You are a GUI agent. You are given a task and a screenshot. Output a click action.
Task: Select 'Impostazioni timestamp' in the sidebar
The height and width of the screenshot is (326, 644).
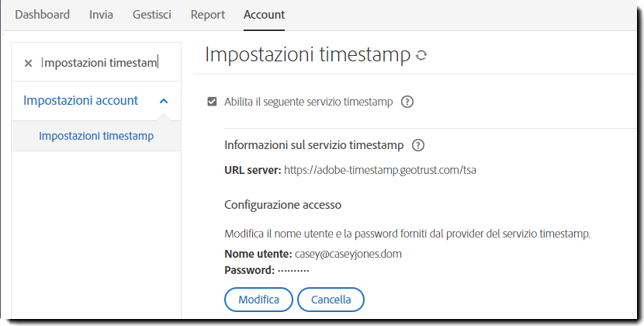point(96,137)
